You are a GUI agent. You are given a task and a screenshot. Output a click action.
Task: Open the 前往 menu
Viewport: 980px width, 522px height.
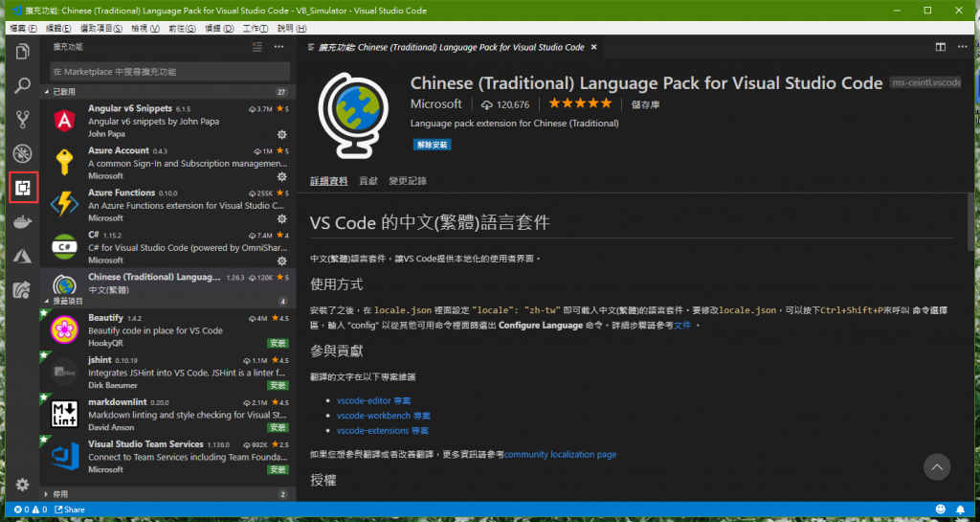tap(182, 29)
